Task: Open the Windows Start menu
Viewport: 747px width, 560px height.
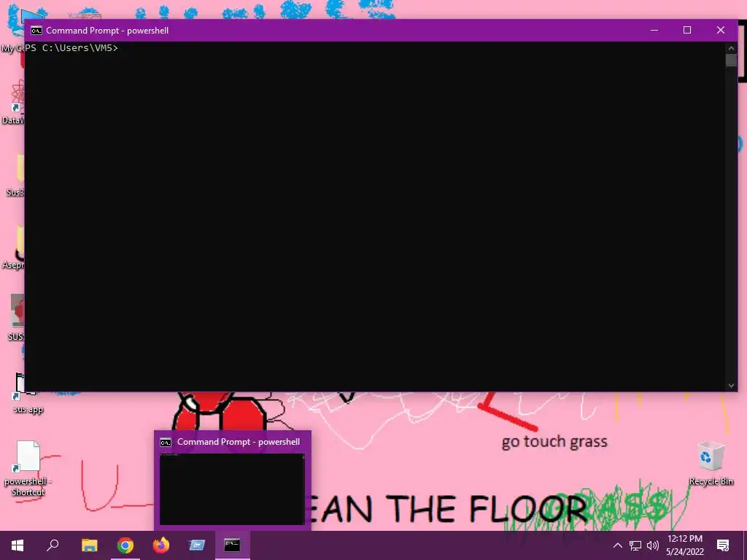Action: [x=18, y=545]
